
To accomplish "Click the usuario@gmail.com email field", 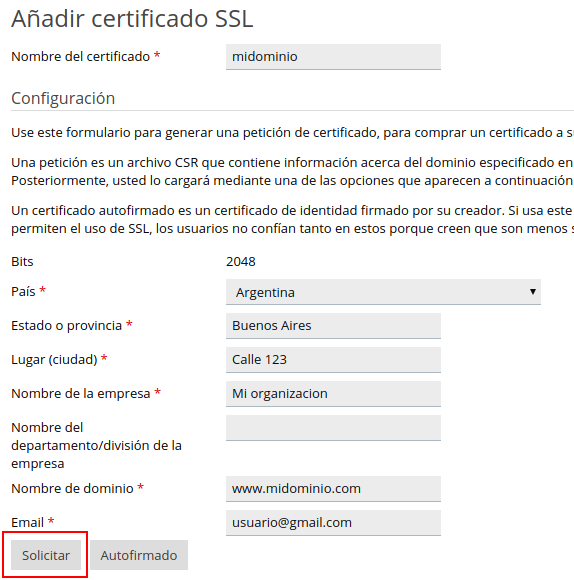I will (x=333, y=523).
